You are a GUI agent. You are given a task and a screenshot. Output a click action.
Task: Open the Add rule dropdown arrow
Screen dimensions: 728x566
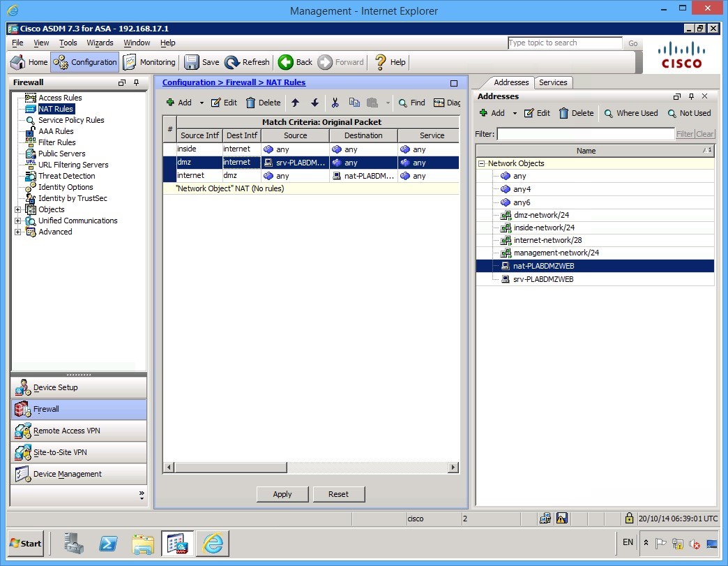pyautogui.click(x=200, y=103)
